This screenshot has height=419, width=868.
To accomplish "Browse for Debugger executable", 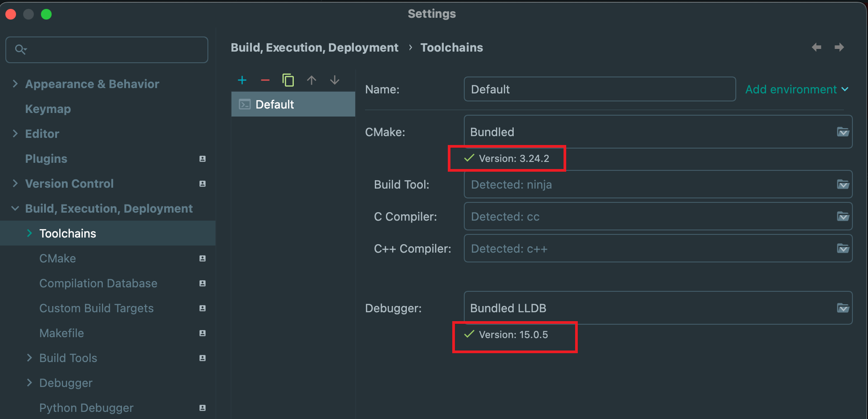I will 843,308.
